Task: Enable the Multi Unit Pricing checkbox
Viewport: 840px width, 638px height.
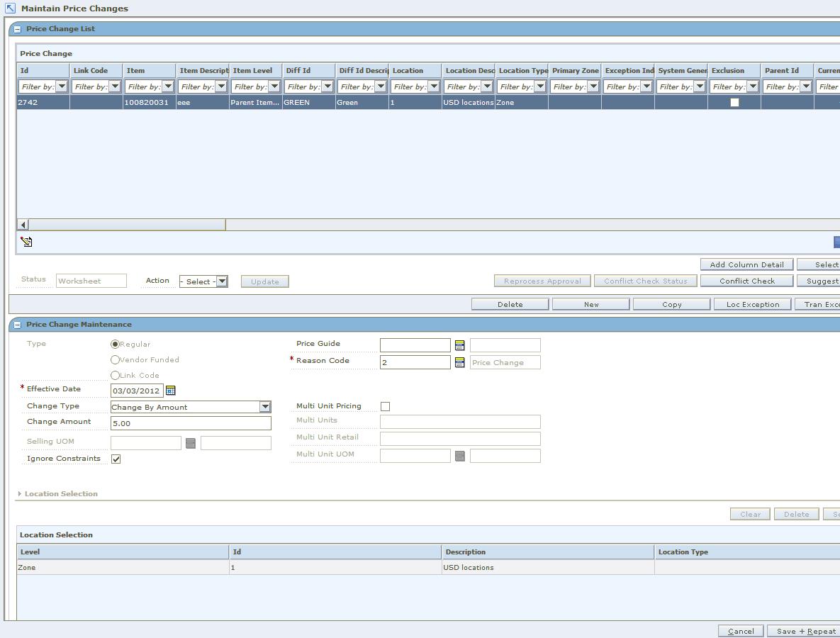Action: coord(385,407)
